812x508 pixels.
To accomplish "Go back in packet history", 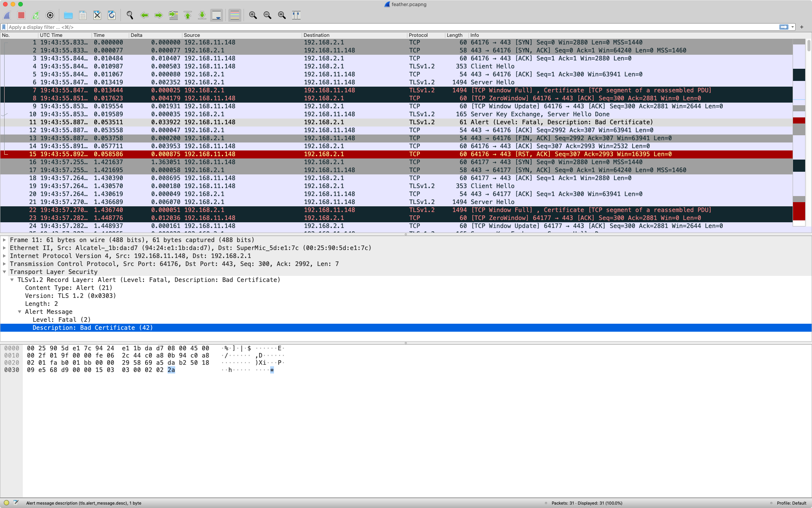I will [x=144, y=15].
